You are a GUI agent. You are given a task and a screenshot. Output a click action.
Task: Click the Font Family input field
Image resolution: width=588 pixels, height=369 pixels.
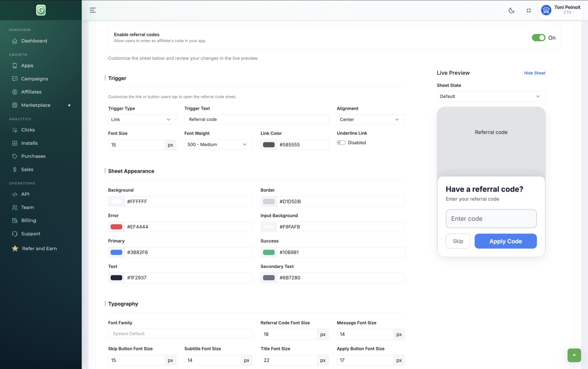tap(180, 334)
